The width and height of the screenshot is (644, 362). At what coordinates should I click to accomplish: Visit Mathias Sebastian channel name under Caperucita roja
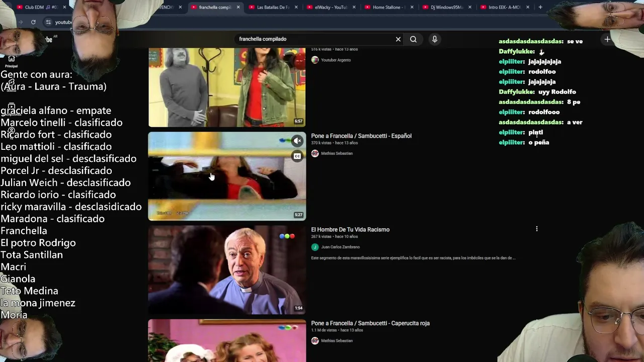coord(337,340)
